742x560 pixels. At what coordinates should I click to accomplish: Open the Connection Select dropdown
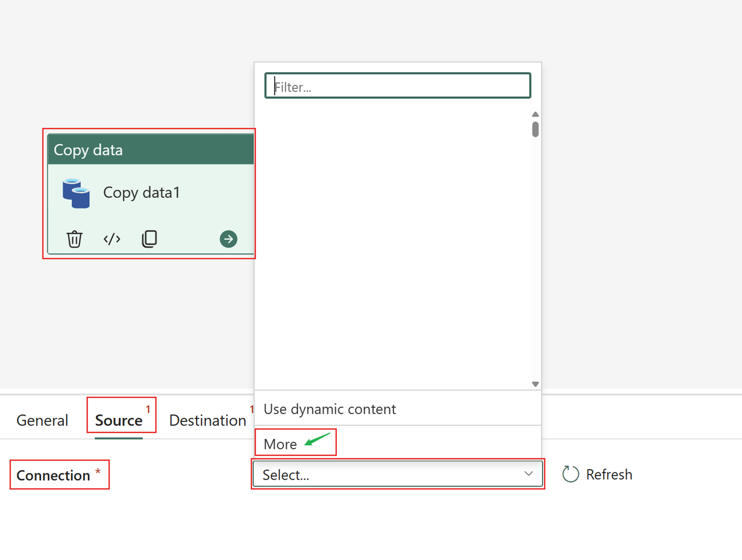click(398, 474)
